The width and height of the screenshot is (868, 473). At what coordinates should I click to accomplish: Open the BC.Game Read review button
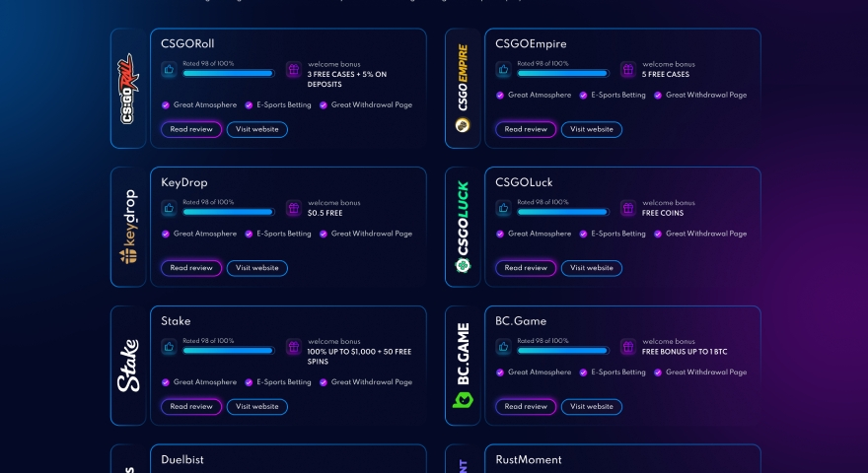pyautogui.click(x=526, y=407)
